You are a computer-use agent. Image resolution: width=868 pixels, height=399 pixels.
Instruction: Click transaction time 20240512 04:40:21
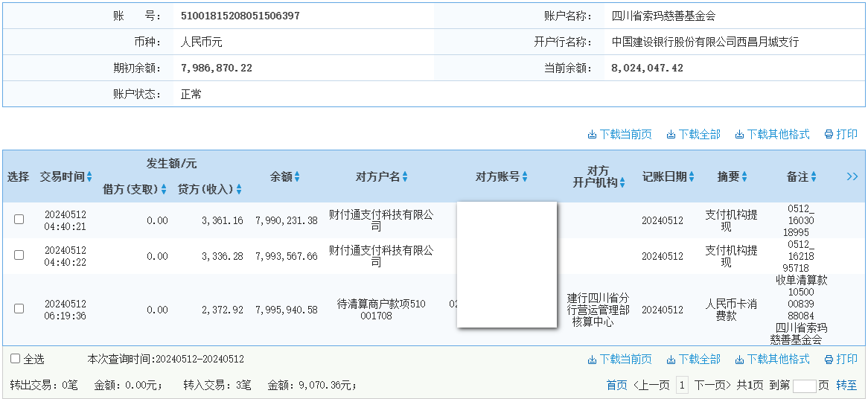coord(66,220)
